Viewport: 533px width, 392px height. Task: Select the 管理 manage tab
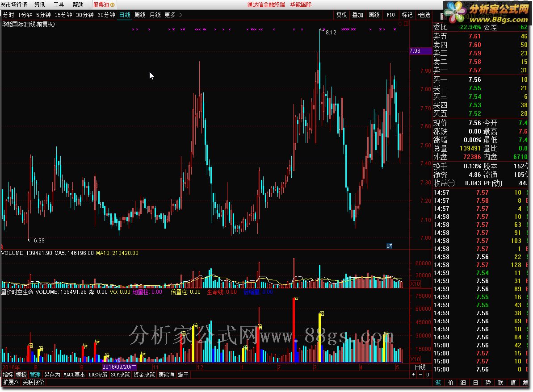click(x=35, y=375)
